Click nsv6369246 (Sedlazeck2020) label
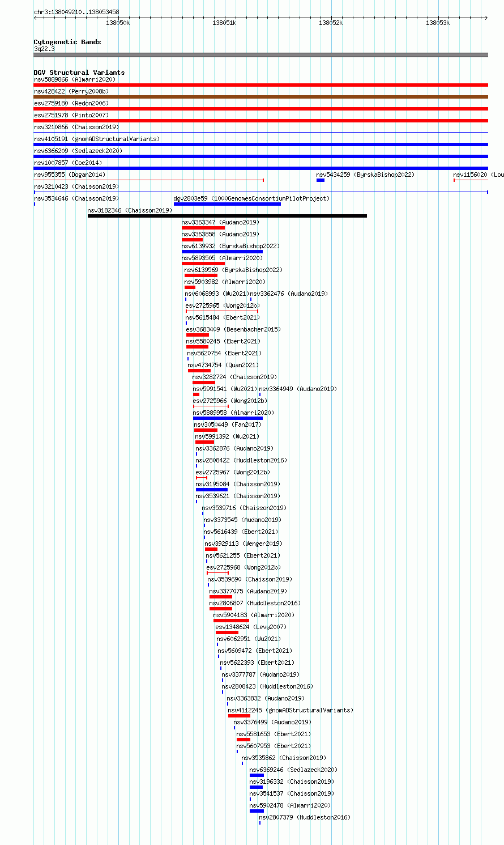 293,770
